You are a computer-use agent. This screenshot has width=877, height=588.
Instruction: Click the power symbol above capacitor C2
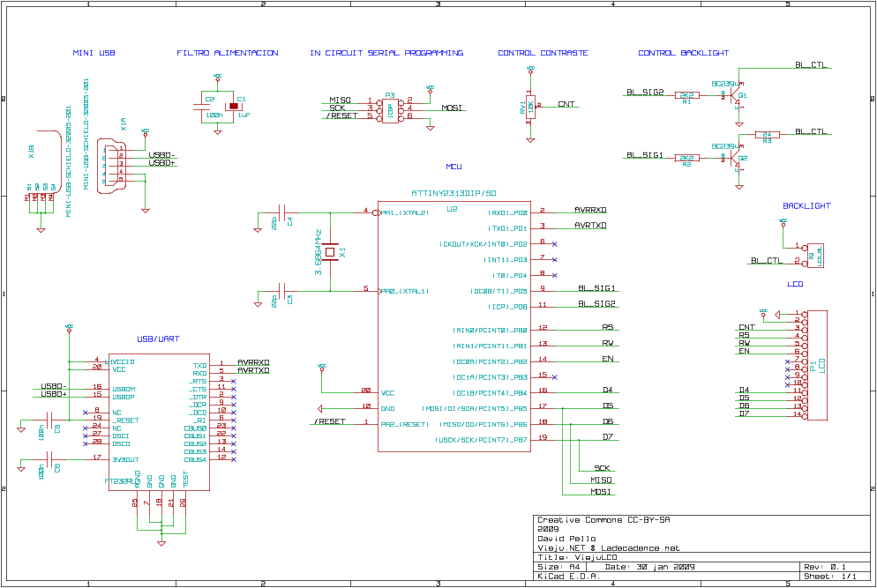point(218,77)
